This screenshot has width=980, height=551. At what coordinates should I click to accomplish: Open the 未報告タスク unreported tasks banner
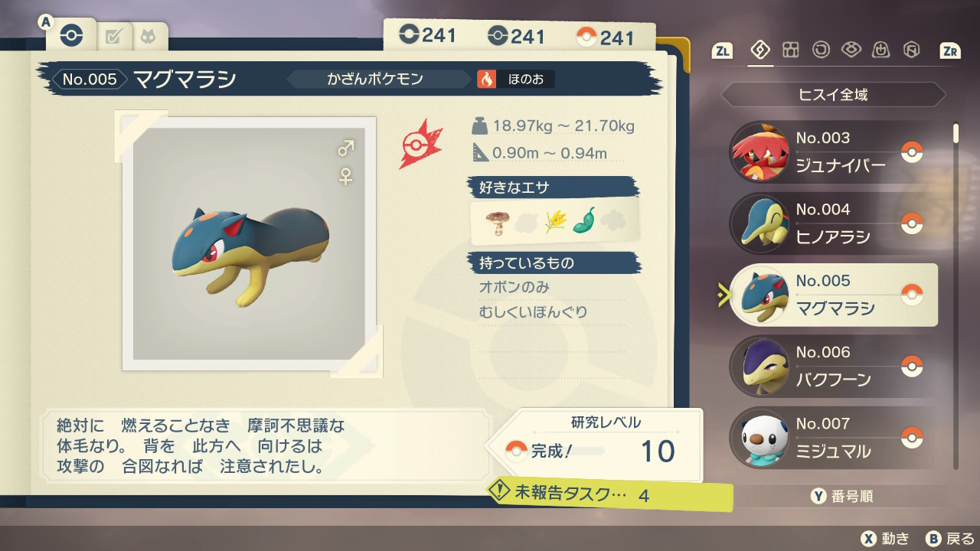(x=609, y=495)
